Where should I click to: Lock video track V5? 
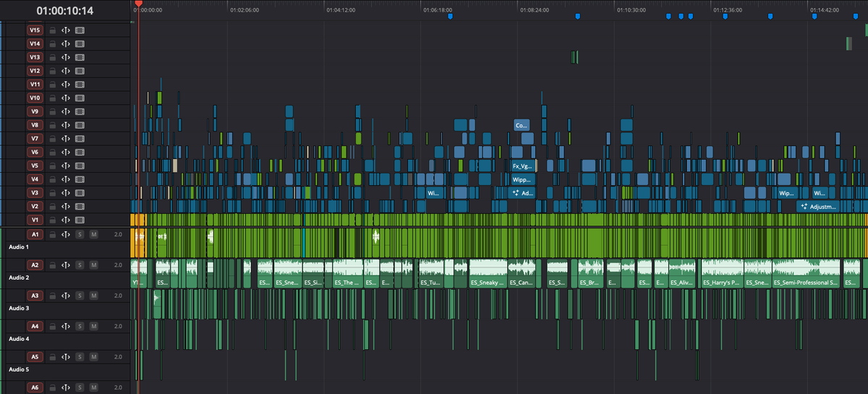[52, 166]
